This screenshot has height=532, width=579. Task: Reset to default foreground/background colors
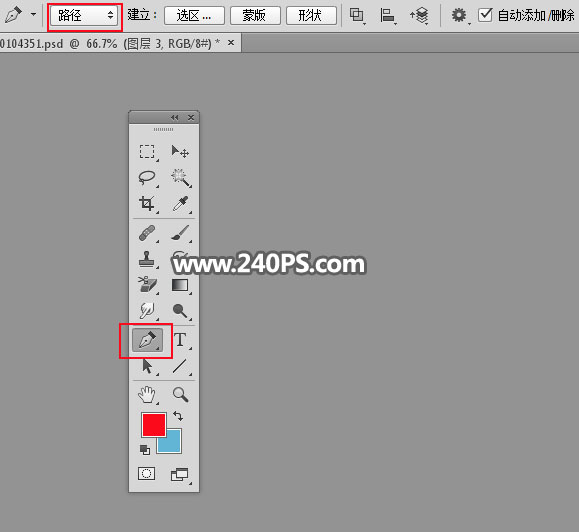[145, 450]
